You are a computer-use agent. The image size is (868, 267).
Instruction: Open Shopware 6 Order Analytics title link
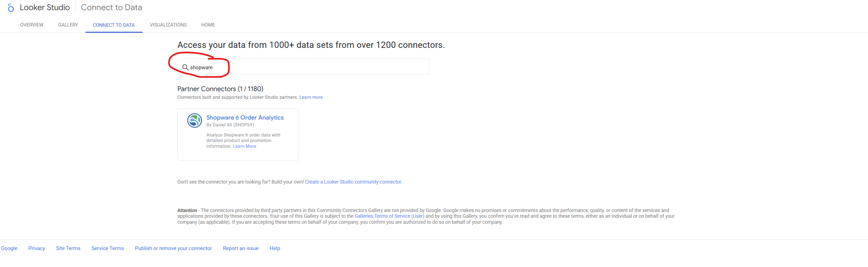pyautogui.click(x=245, y=118)
